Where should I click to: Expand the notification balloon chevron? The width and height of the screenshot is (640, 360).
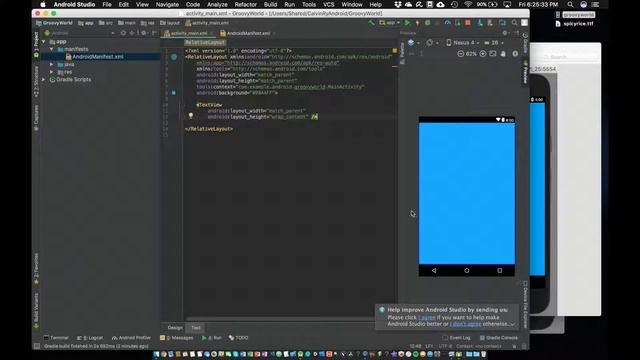[x=512, y=324]
